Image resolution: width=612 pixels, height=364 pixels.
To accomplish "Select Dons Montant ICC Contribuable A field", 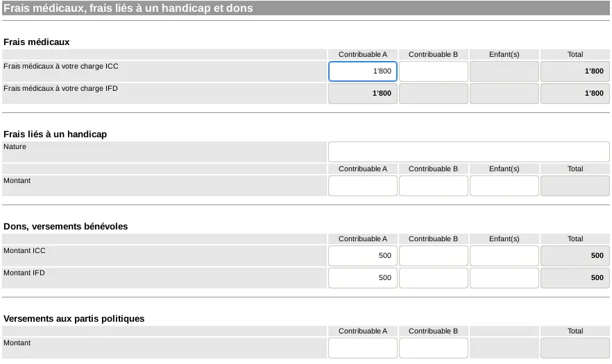I will (363, 256).
